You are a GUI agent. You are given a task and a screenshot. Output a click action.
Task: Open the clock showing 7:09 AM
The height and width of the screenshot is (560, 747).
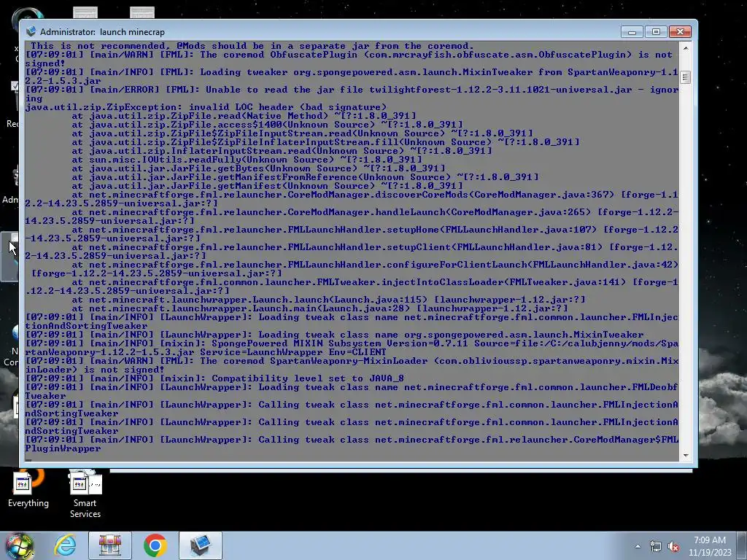(x=709, y=540)
